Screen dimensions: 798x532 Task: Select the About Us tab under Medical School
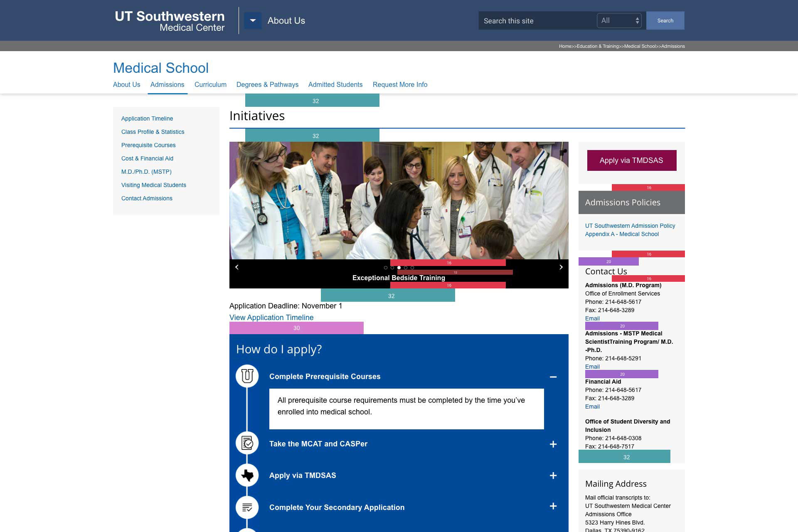(x=127, y=85)
